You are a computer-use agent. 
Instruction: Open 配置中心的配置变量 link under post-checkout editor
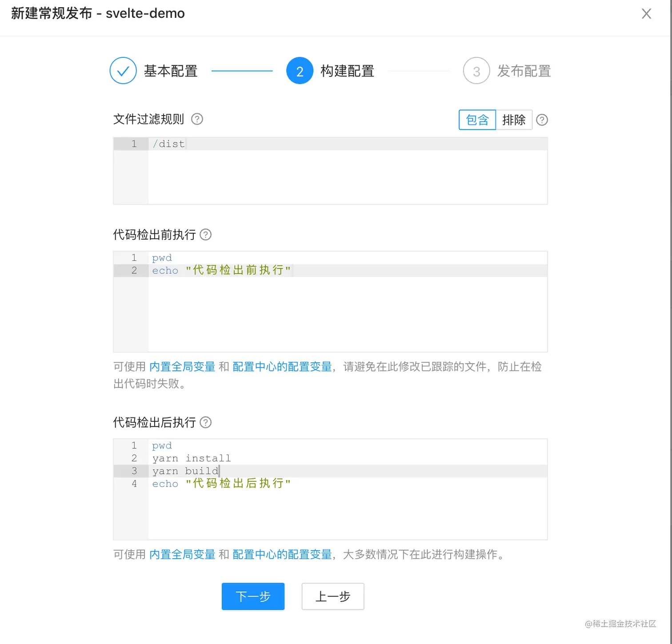coord(282,554)
